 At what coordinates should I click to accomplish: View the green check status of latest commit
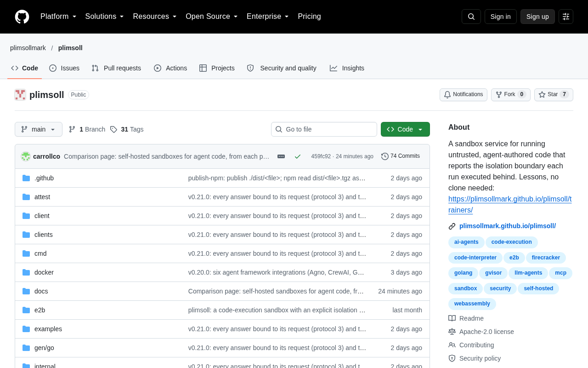click(298, 156)
